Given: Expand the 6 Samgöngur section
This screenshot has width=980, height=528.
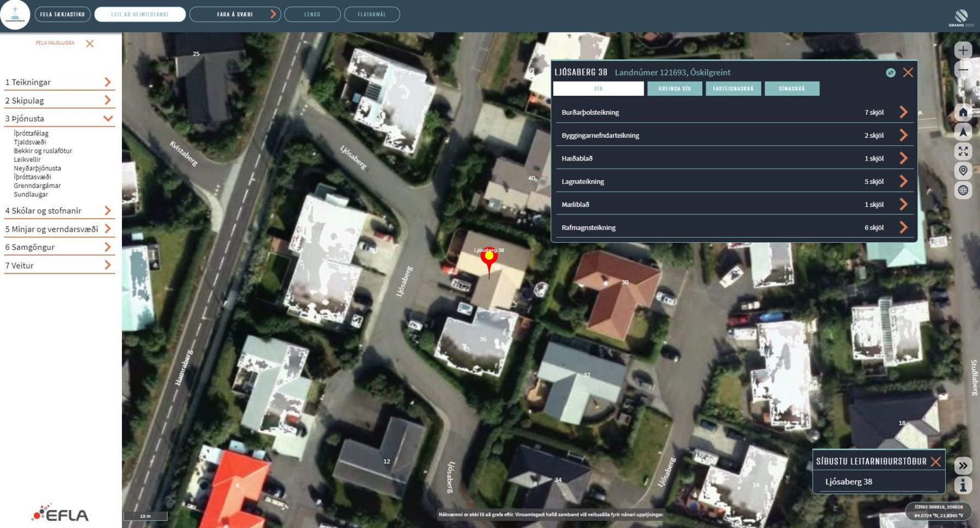Looking at the screenshot, I should (108, 247).
